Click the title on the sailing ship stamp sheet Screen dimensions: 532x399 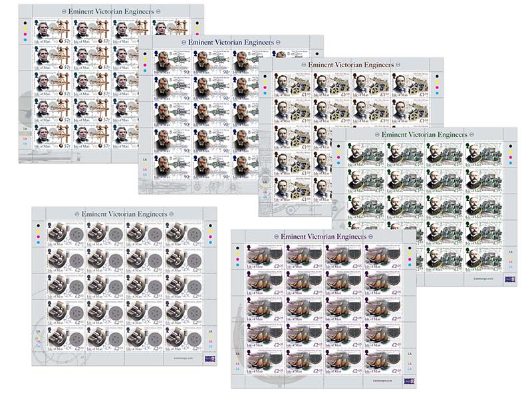[x=324, y=237]
